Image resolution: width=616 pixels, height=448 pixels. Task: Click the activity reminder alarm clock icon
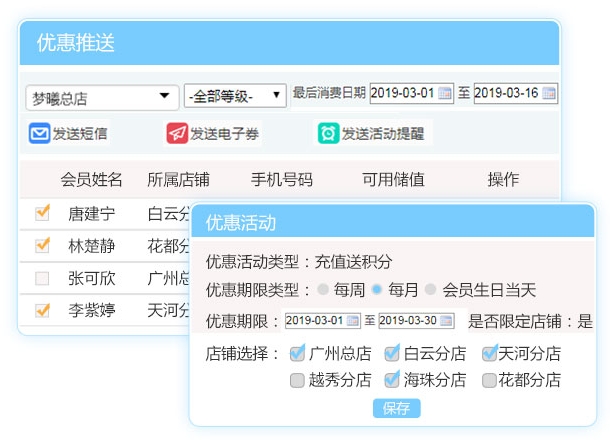(328, 133)
